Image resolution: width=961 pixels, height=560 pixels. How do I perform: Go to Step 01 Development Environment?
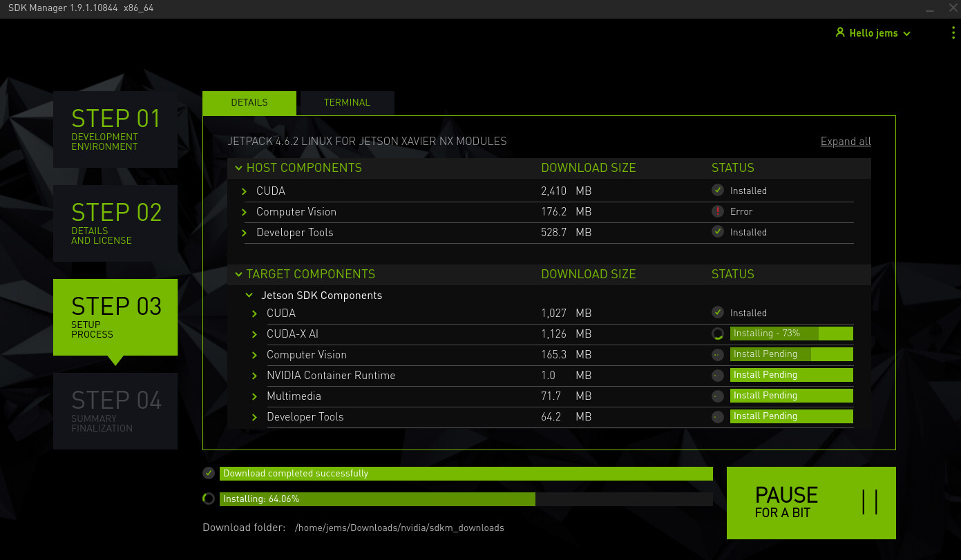pyautogui.click(x=115, y=130)
